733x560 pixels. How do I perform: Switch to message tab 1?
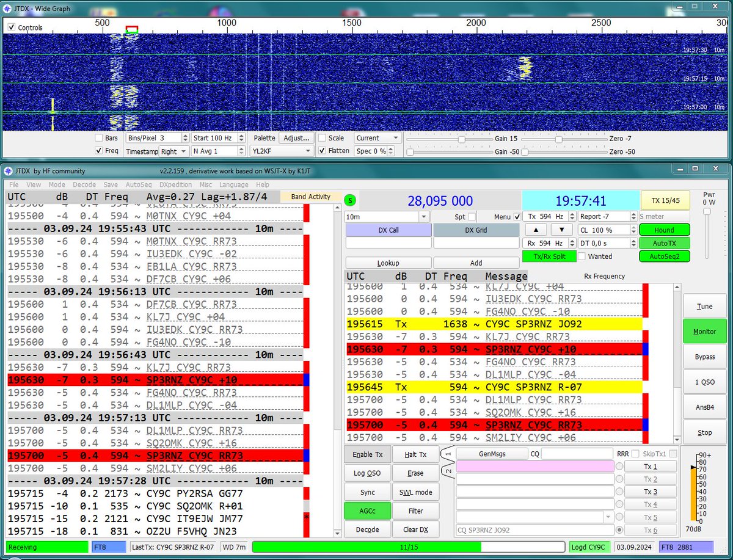click(447, 455)
